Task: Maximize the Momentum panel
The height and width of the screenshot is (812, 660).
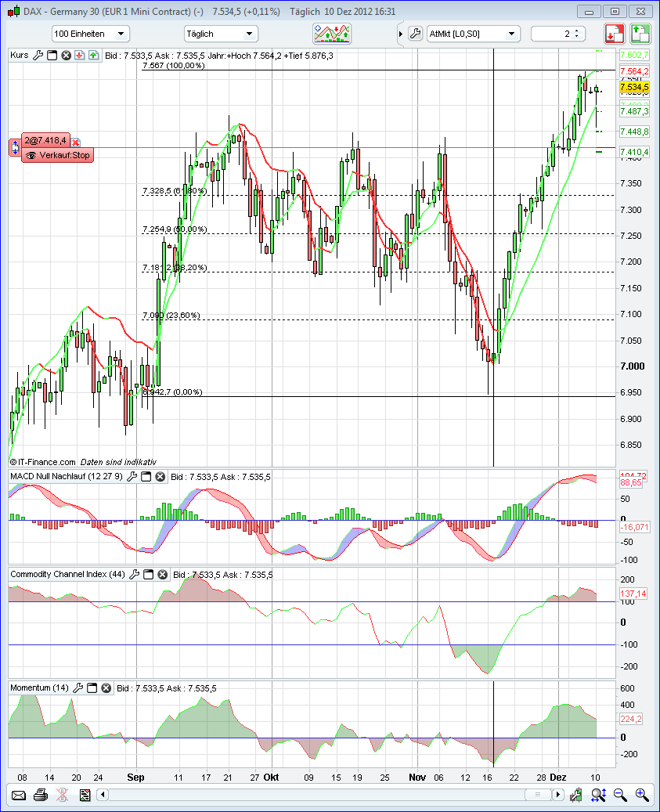Action: [92, 687]
